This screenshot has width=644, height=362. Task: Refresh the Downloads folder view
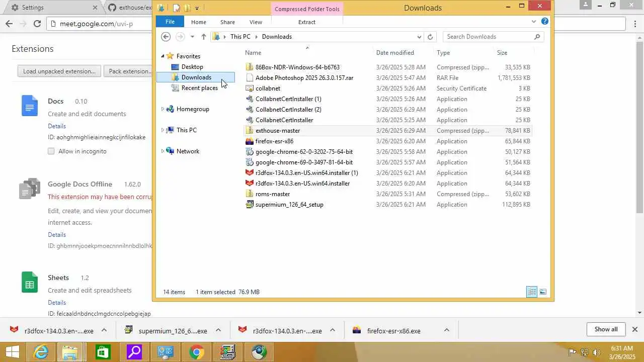click(x=430, y=37)
